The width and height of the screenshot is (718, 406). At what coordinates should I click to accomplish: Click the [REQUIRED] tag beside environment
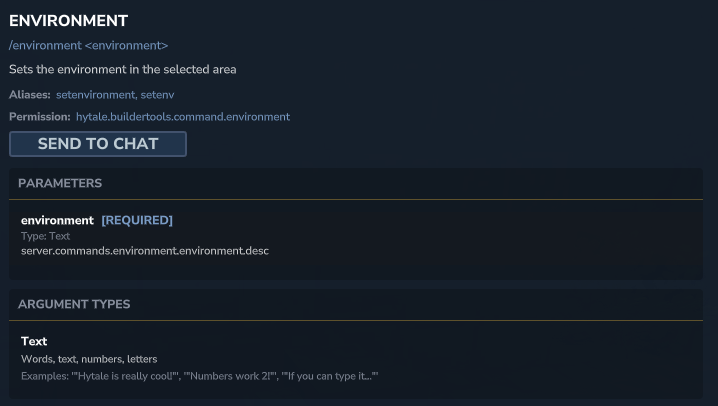click(137, 220)
